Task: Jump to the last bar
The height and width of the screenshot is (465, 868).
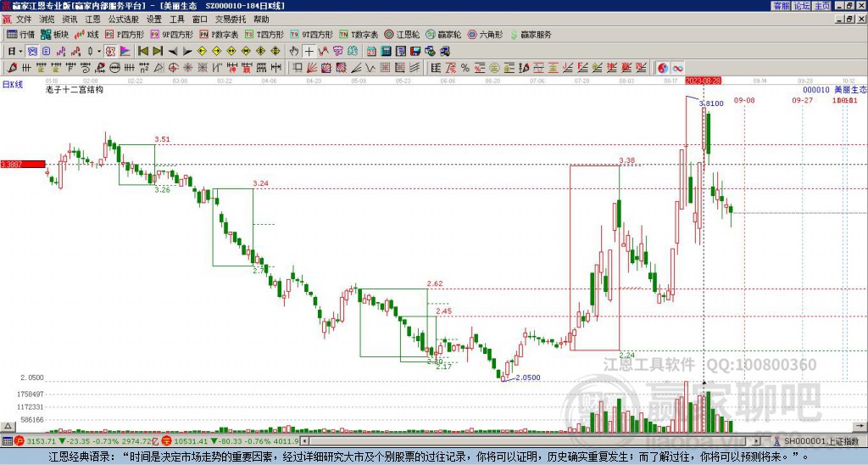Action: [x=158, y=52]
